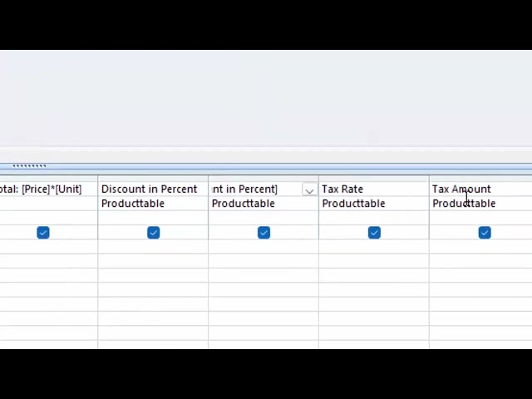Open the field dropdown arrow beside 'nt in Percent]'

309,190
